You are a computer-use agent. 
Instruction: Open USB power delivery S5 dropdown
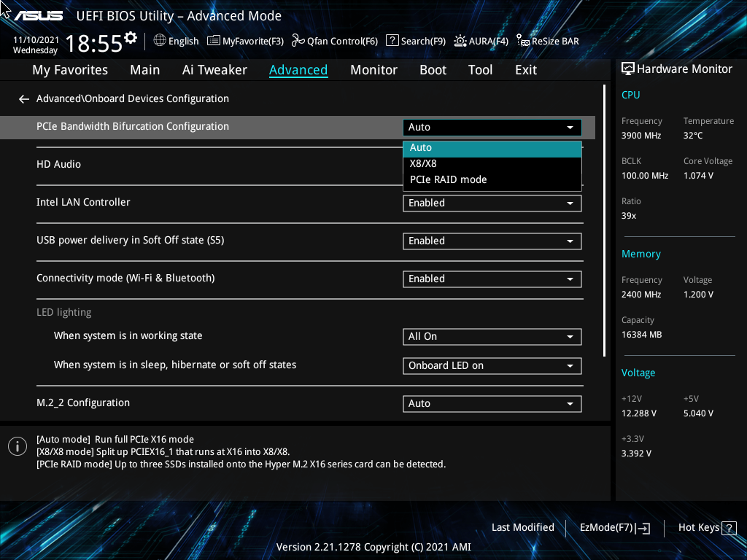click(492, 241)
